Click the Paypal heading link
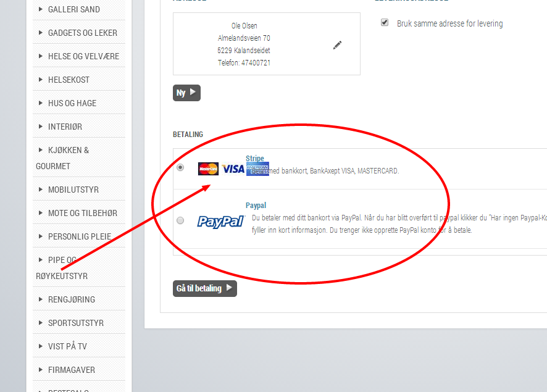The image size is (547, 392). 256,206
